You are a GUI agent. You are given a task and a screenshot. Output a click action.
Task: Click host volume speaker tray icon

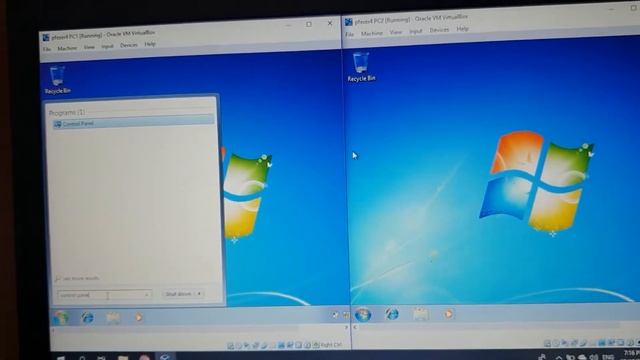click(x=594, y=358)
